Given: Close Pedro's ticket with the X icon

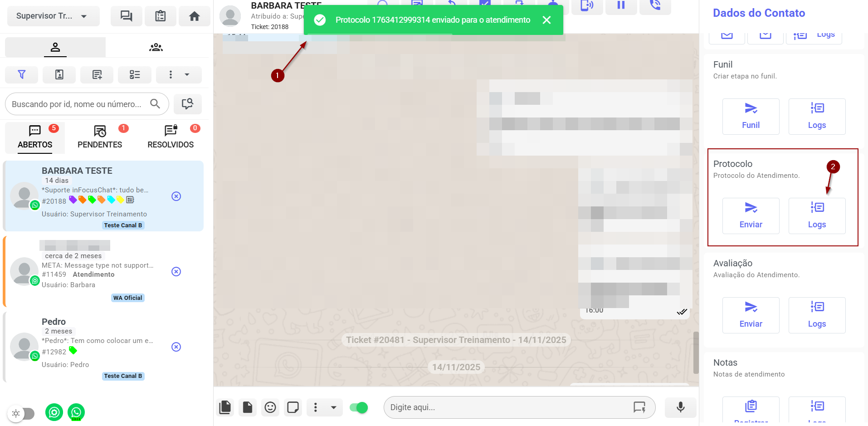Looking at the screenshot, I should click(x=176, y=347).
